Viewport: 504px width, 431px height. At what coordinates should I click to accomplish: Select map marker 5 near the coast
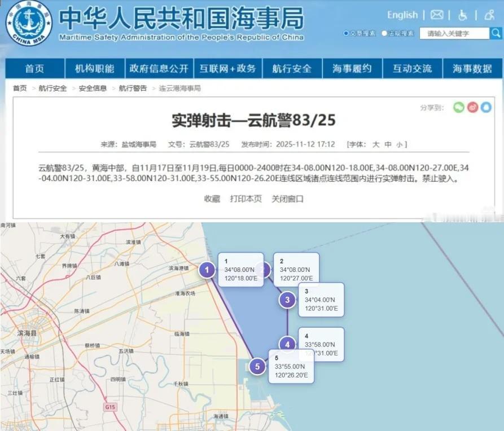pyautogui.click(x=258, y=366)
